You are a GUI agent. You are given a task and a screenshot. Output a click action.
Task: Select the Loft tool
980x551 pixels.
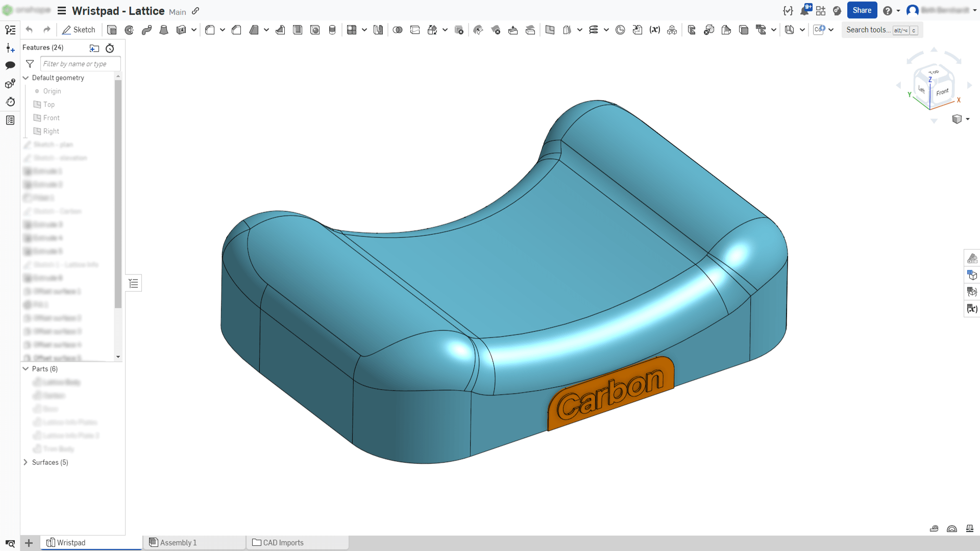coord(164,30)
